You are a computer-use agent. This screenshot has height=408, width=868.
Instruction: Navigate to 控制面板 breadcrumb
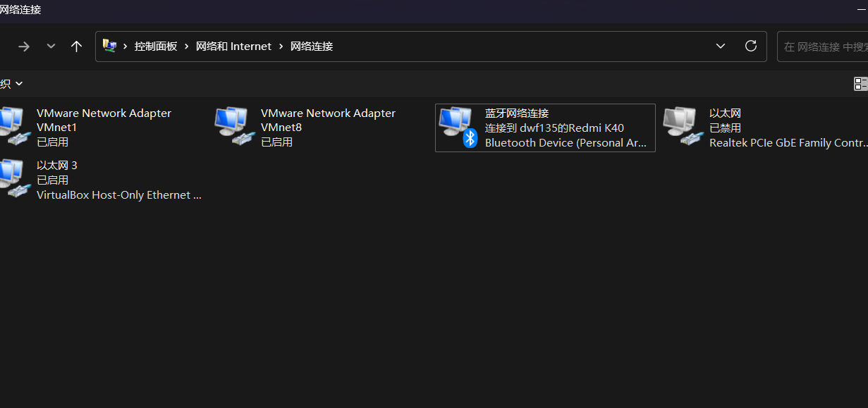click(x=156, y=47)
